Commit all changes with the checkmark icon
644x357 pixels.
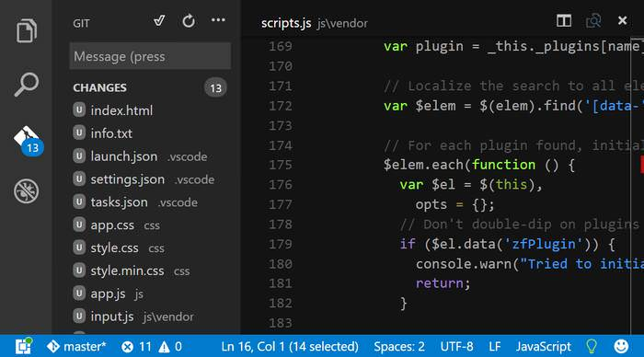[159, 20]
